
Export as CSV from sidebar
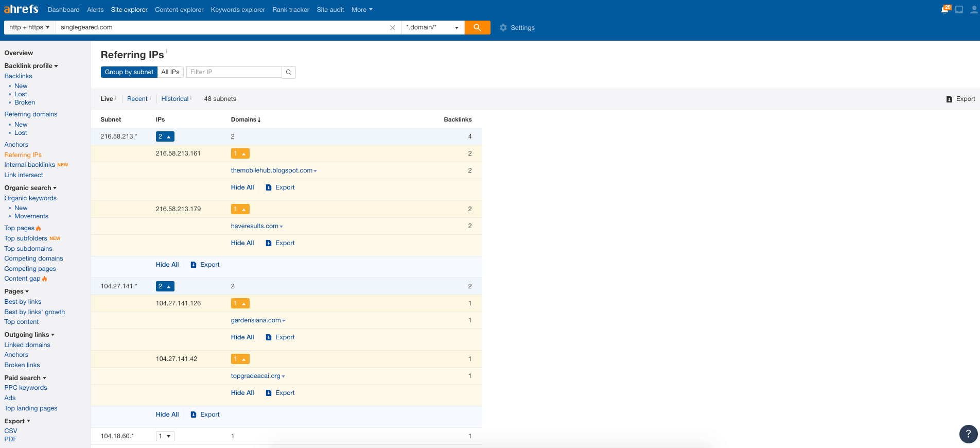(x=11, y=431)
